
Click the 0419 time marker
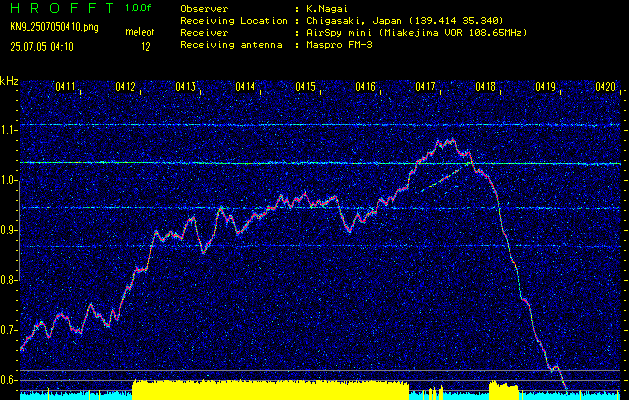click(546, 86)
